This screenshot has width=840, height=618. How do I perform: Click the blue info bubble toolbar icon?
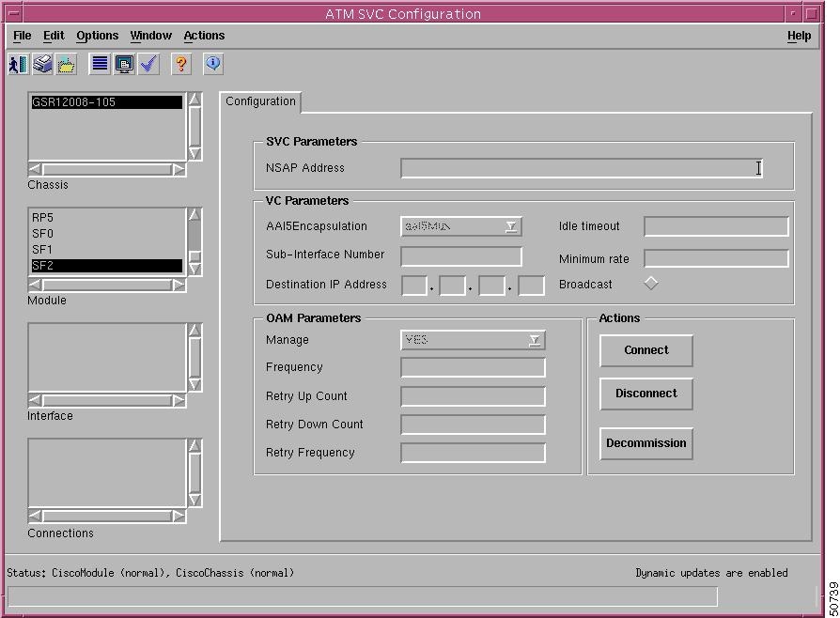[x=213, y=64]
